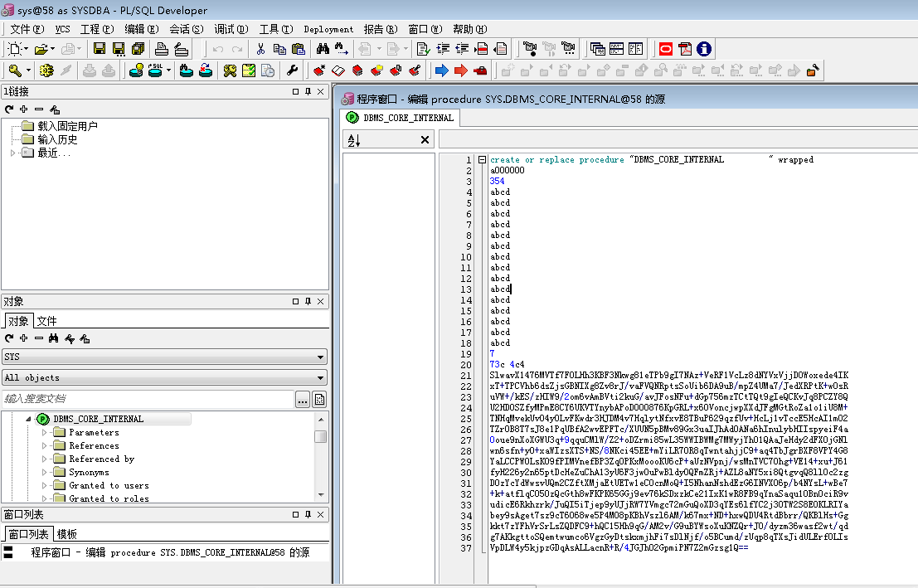Open preferences with the wrench icon

(x=292, y=70)
